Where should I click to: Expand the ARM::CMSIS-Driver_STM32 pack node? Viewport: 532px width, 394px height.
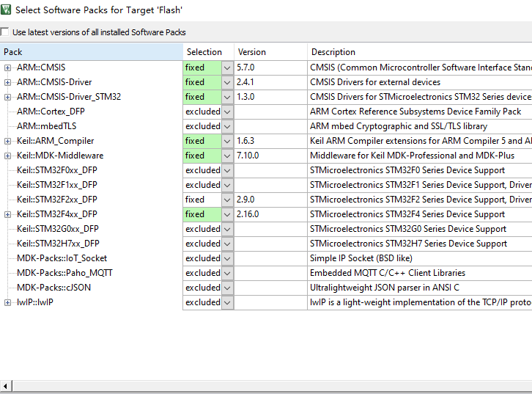tap(7, 97)
